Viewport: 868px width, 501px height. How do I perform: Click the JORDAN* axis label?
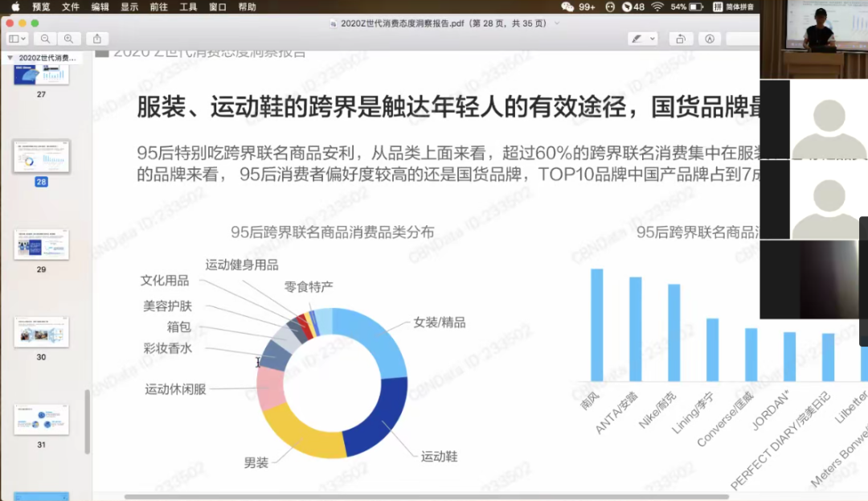(771, 410)
